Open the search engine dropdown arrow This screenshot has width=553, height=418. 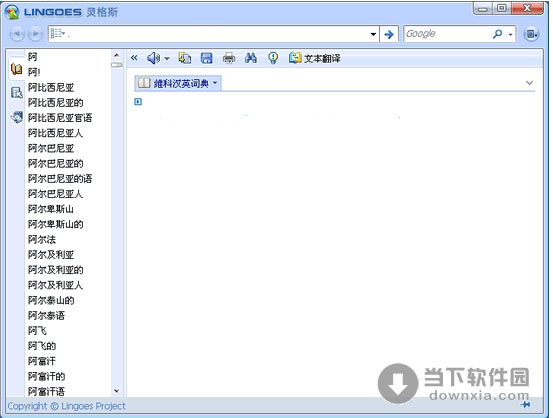tap(510, 35)
